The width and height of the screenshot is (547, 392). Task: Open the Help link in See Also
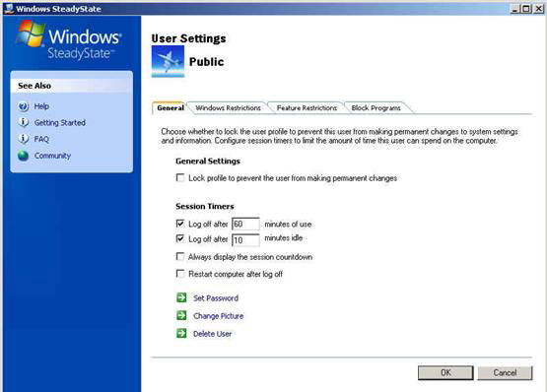(41, 106)
